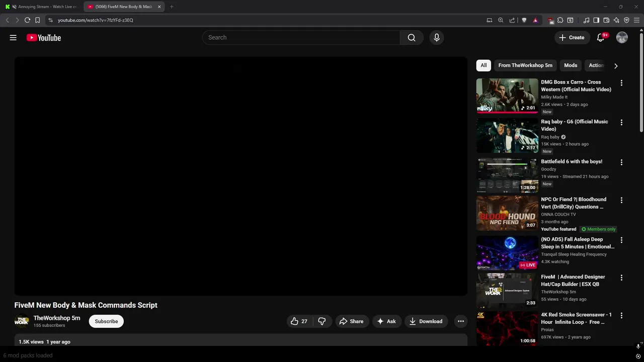644x362 pixels.
Task: Click the YouTube search input field
Action: (x=301, y=38)
